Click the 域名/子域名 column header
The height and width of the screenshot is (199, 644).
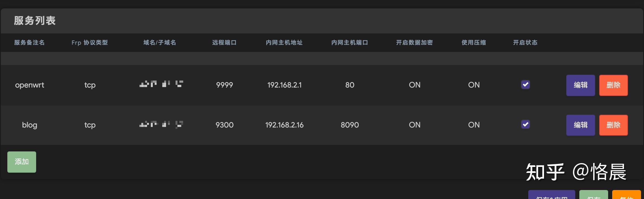[160, 43]
